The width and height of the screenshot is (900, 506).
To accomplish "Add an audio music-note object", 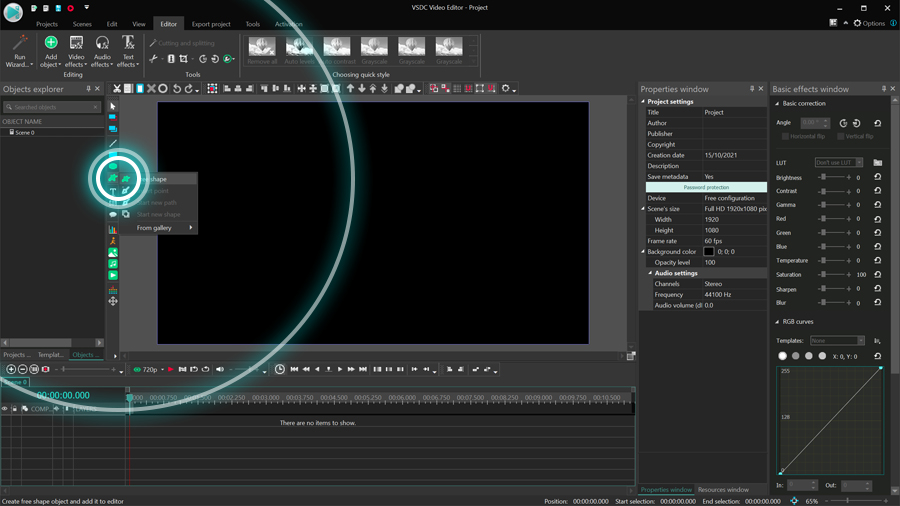I will tap(112, 264).
